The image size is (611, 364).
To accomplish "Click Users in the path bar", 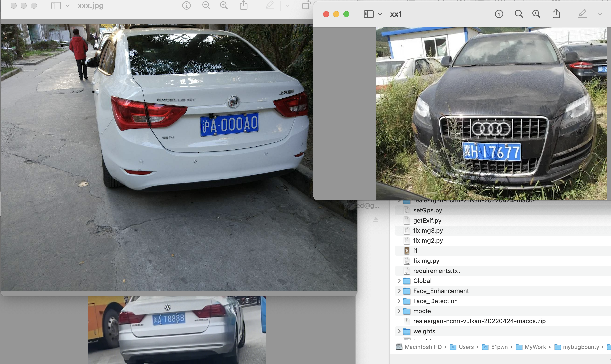I will coord(466,347).
